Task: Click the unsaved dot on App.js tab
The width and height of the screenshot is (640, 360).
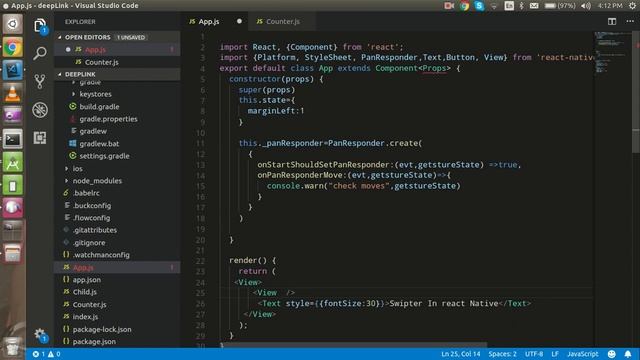Action: 239,21
